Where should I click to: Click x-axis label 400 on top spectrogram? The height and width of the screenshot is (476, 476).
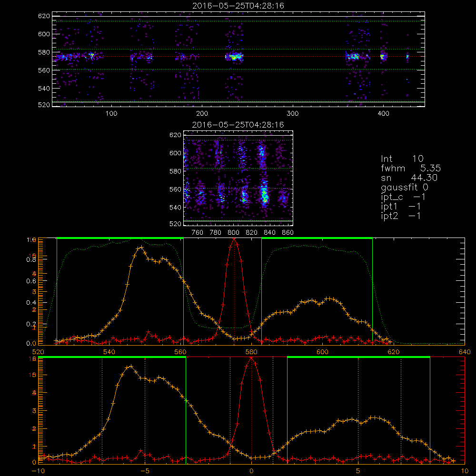[x=383, y=113]
